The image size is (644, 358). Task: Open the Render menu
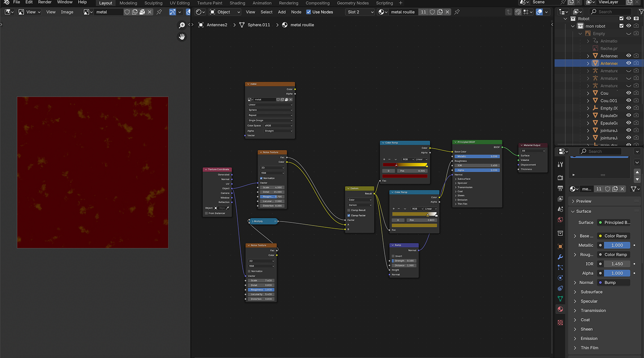point(45,2)
